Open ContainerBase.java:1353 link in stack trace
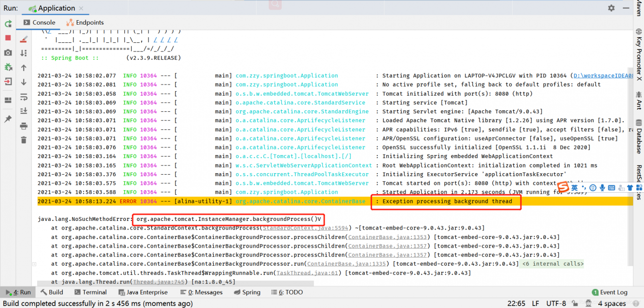 tap(387, 237)
